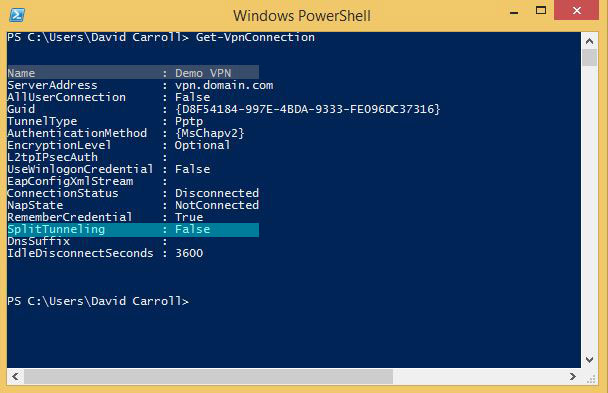Viewport: 608px width, 393px height.
Task: Select the Name value 'Demo VPN'
Action: tap(203, 73)
